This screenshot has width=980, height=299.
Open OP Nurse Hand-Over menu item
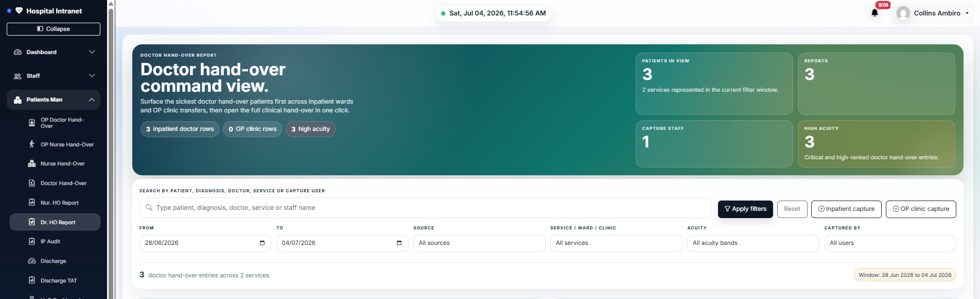55,144
